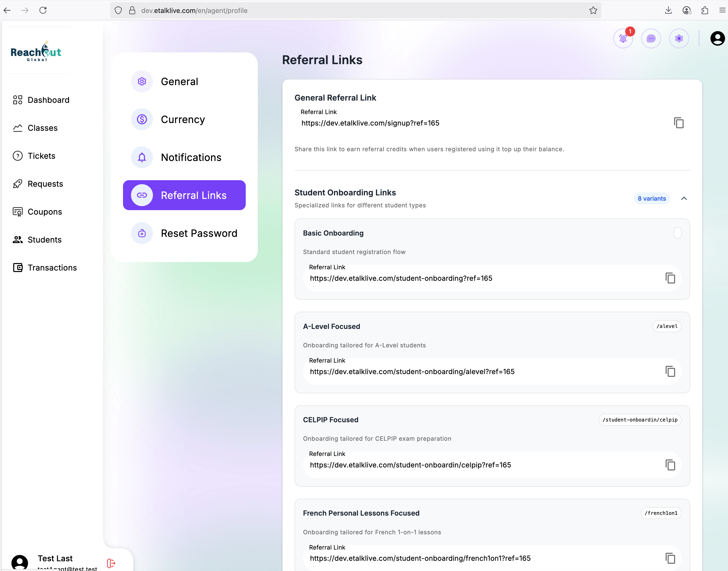This screenshot has height=571, width=728.
Task: Click the general referral link field
Action: point(370,123)
